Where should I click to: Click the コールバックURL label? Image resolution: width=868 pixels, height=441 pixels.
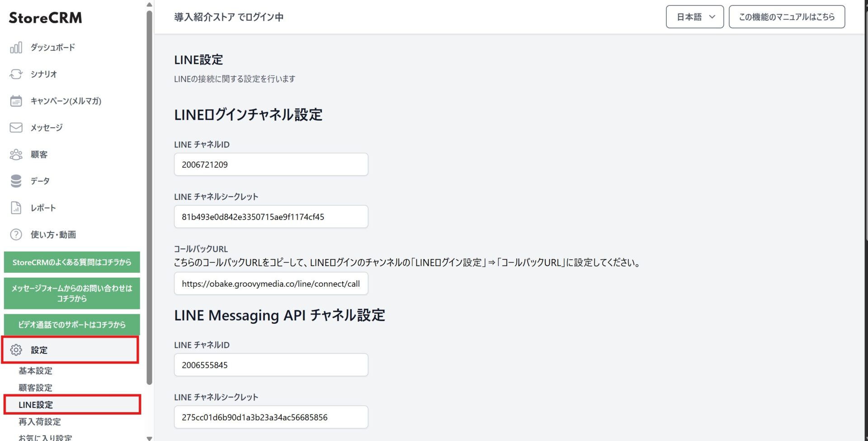click(x=201, y=249)
